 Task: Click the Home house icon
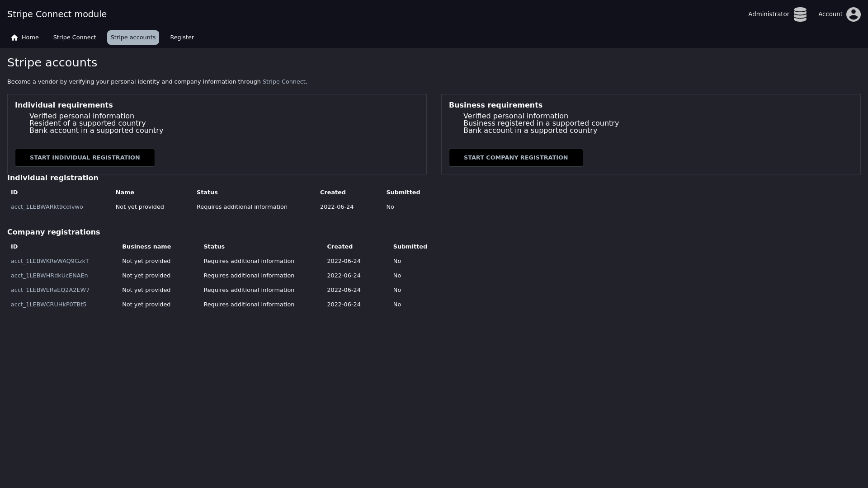tap(14, 38)
